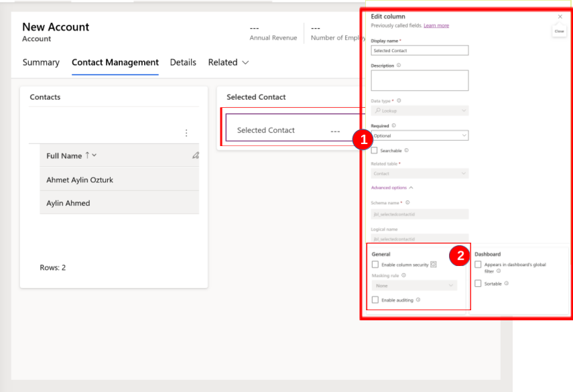573x392 pixels.
Task: Switch to the Details tab
Action: coord(183,62)
